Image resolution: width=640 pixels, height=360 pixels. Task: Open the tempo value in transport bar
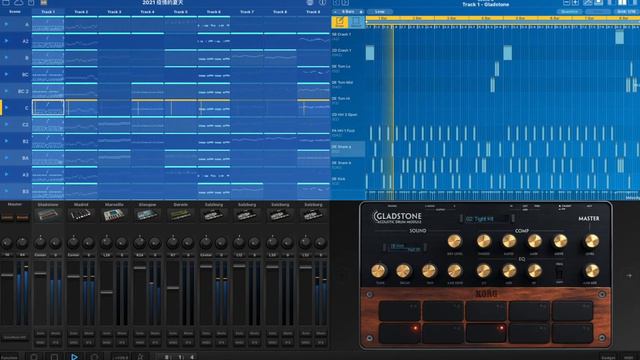[x=121, y=357]
